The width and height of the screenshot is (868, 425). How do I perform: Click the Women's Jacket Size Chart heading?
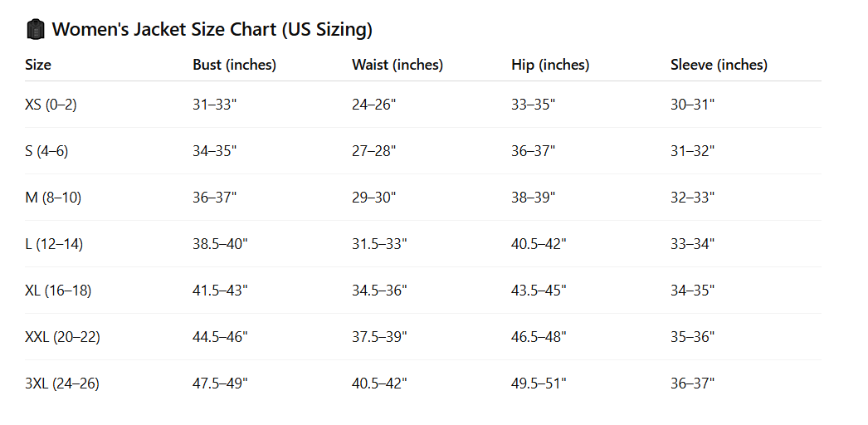pos(212,30)
